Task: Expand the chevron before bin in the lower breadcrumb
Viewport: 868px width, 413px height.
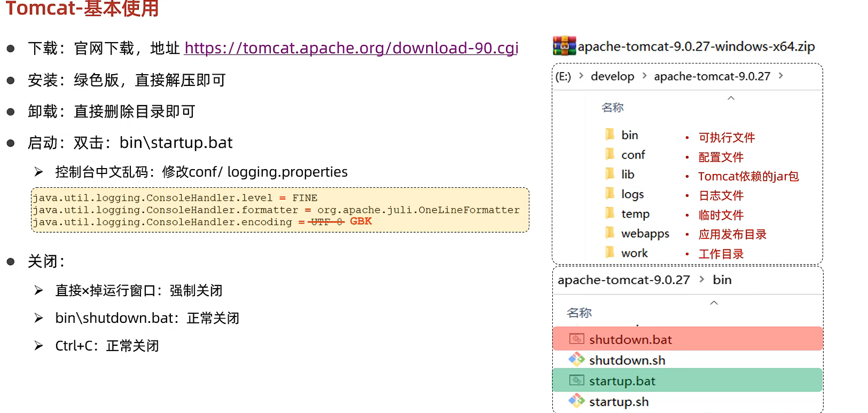Action: click(702, 279)
